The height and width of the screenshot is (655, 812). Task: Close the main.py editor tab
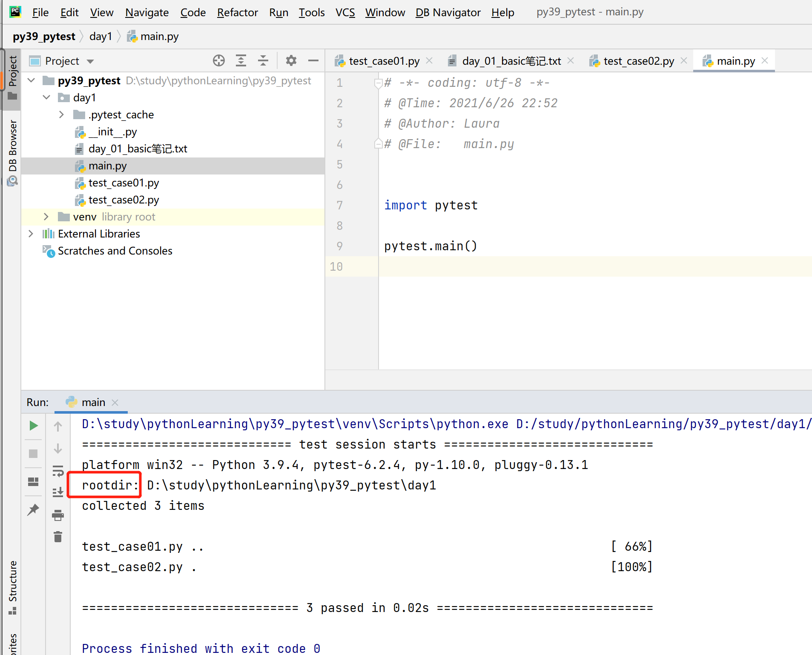pos(765,61)
